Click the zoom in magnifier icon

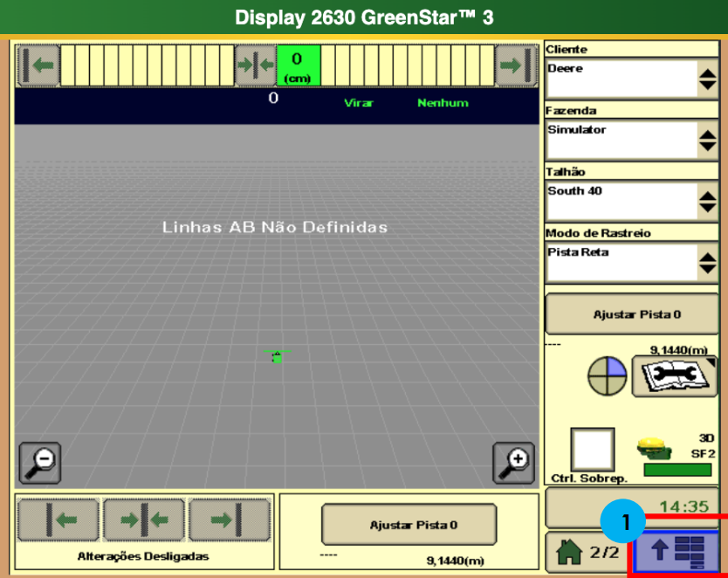(x=512, y=462)
